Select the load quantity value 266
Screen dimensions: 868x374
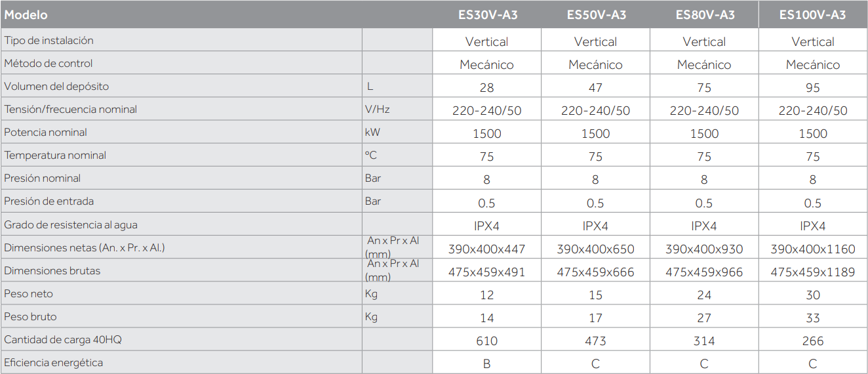[813, 341]
